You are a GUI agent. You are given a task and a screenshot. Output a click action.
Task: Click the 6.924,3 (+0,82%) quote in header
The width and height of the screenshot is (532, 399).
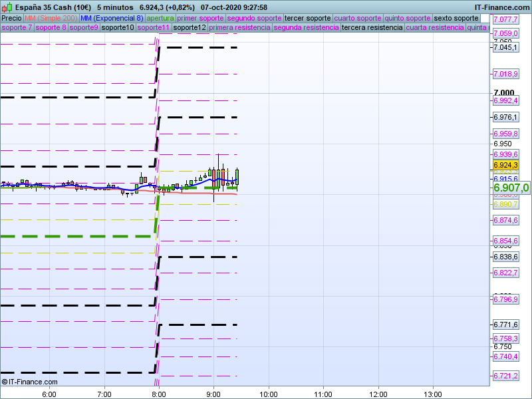[167, 7]
